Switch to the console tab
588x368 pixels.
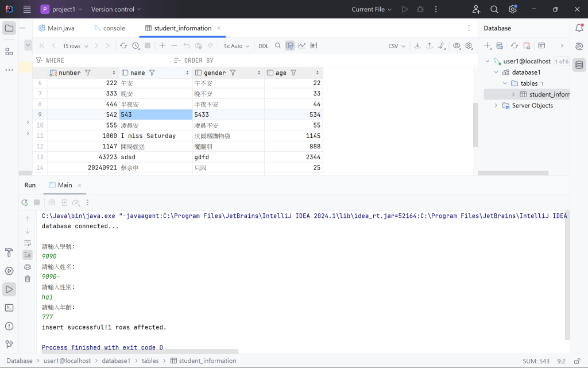[110, 28]
